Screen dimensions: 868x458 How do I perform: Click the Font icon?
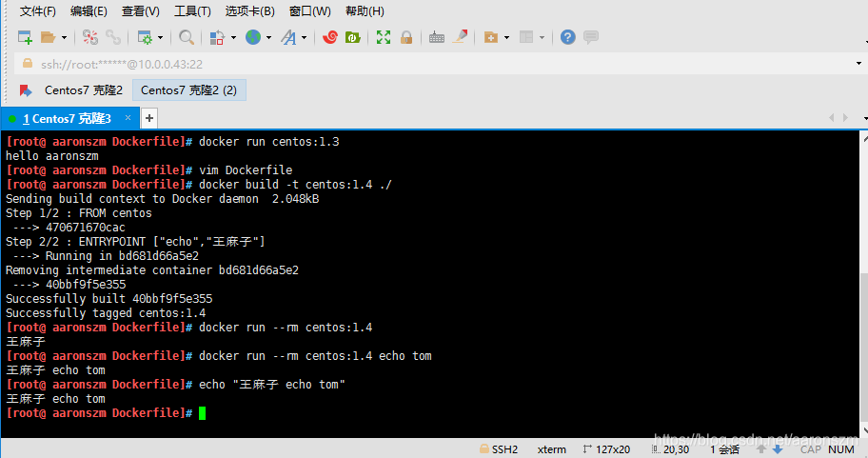click(288, 37)
